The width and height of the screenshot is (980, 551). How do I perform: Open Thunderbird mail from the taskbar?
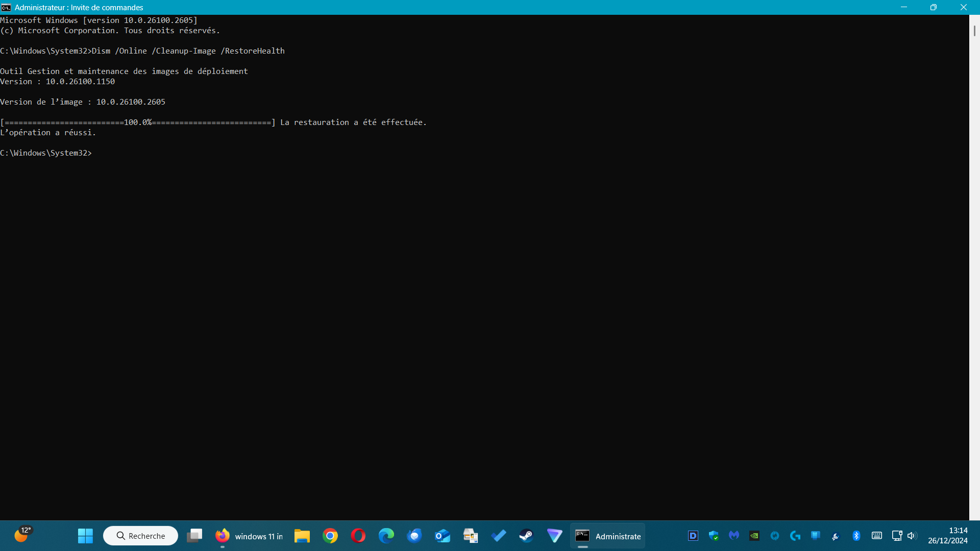tap(414, 536)
